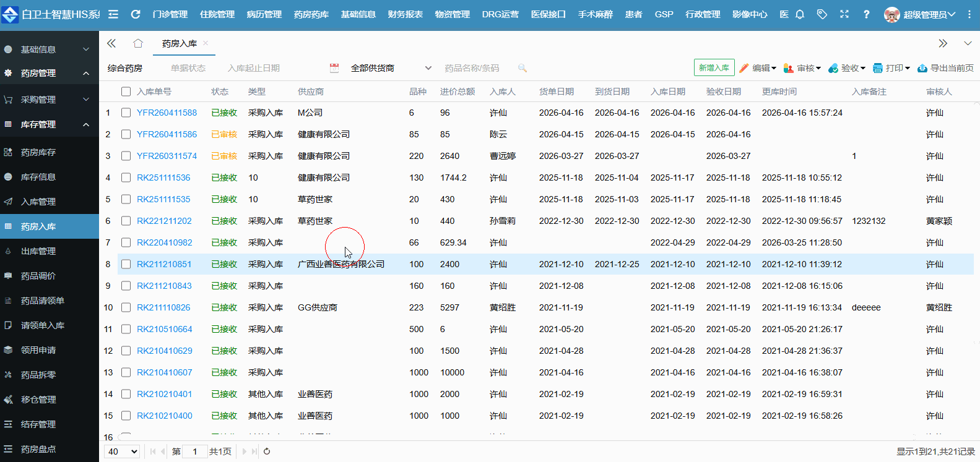
Task: Collapse 库存管理 sidebar section
Action: pos(50,124)
